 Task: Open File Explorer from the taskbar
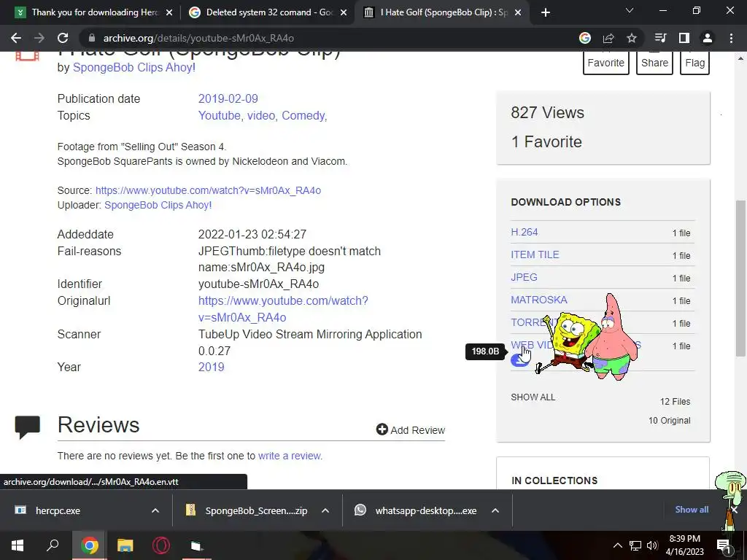(125, 545)
